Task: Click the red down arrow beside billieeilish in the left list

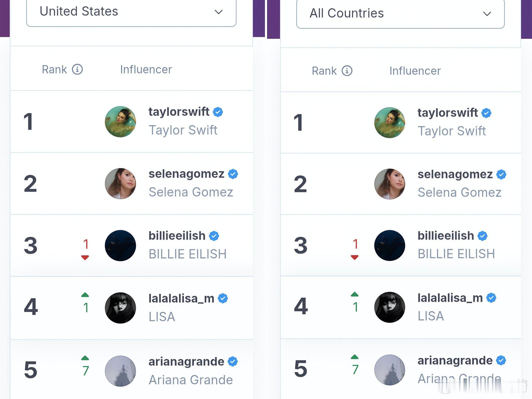Action: click(85, 257)
